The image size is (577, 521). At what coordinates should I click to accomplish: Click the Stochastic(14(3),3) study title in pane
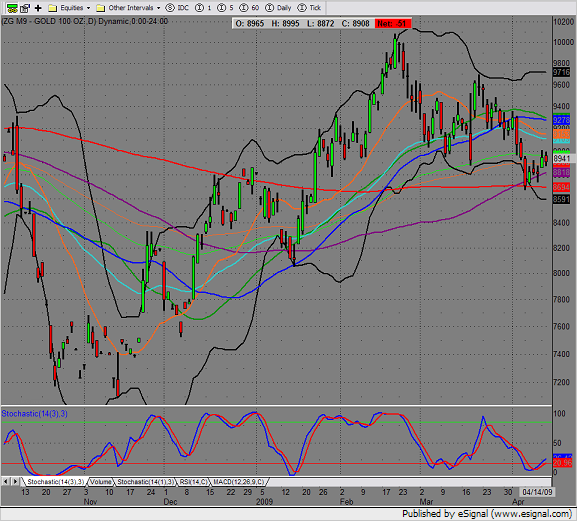(35, 414)
